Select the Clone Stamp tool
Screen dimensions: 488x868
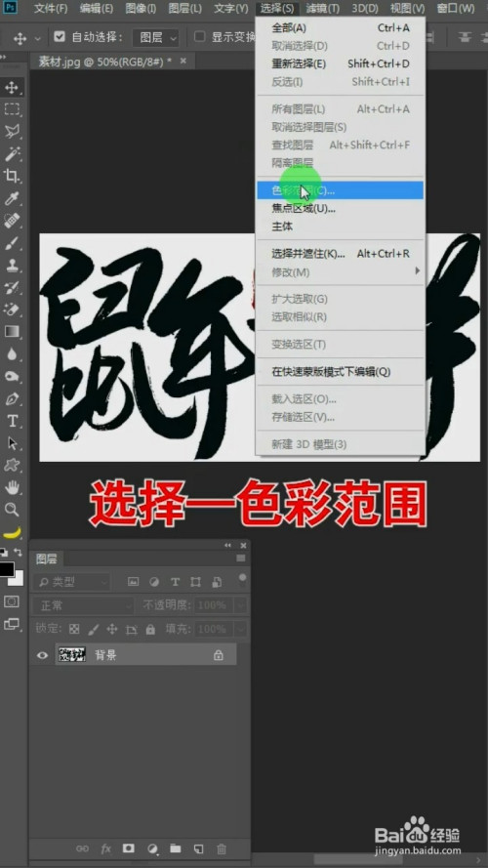click(12, 265)
